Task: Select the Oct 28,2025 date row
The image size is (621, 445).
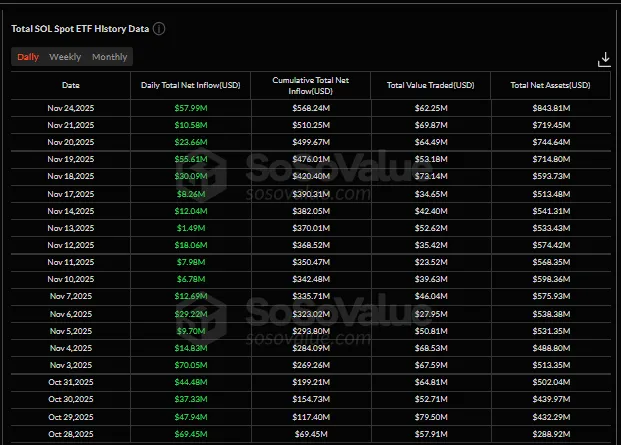Action: [x=71, y=435]
